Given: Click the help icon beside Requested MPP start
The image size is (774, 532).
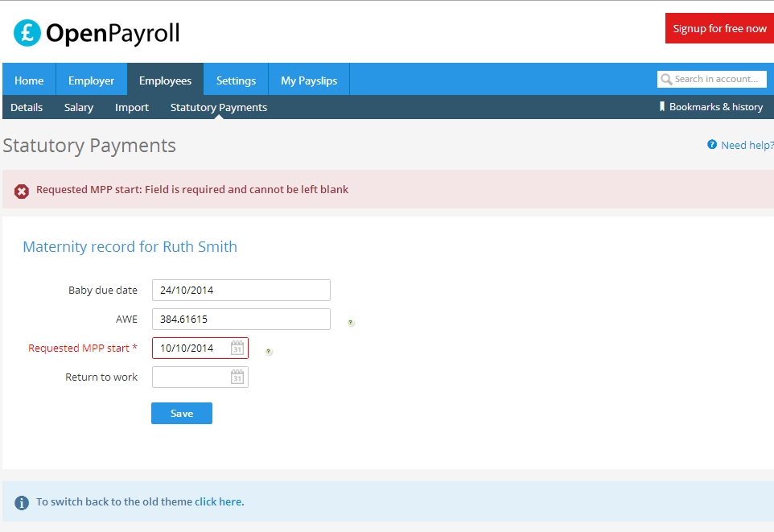Looking at the screenshot, I should (x=268, y=352).
